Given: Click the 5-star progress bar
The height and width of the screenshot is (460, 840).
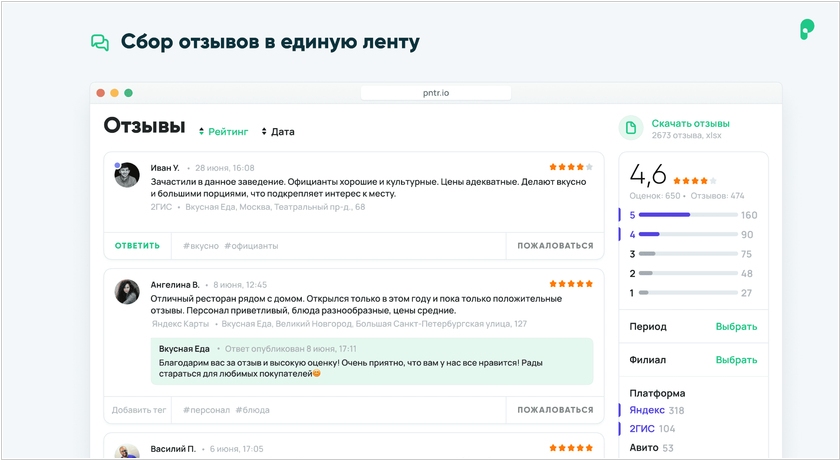Looking at the screenshot, I should click(x=688, y=215).
